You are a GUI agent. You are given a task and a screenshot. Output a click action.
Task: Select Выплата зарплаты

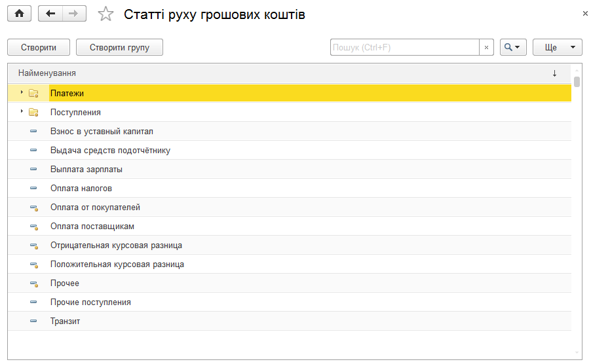click(x=290, y=169)
